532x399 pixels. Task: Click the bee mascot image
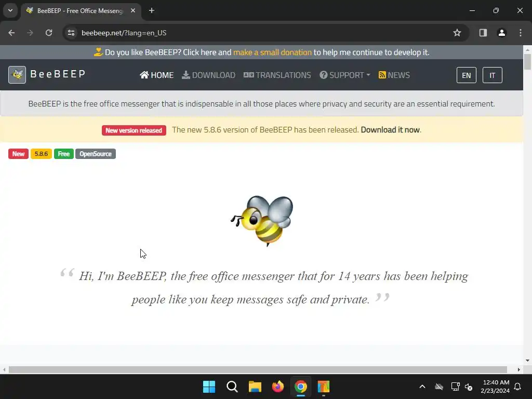[262, 220]
